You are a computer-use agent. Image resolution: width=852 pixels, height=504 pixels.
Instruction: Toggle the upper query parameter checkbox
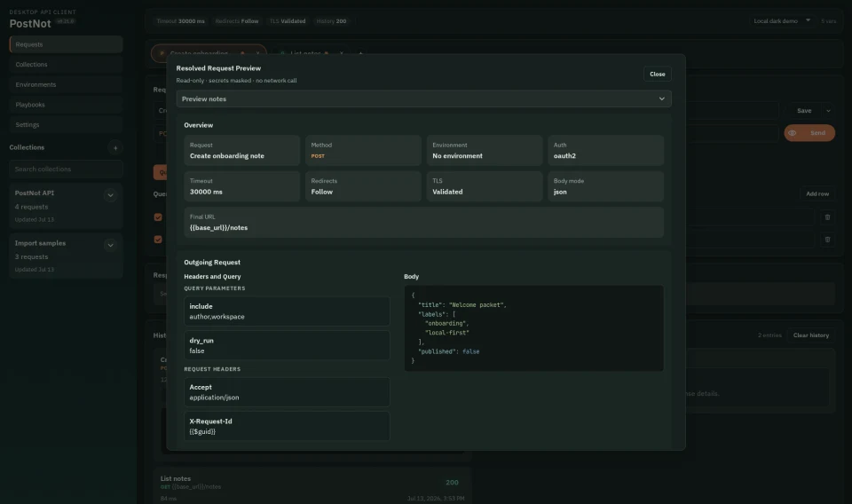click(x=158, y=217)
